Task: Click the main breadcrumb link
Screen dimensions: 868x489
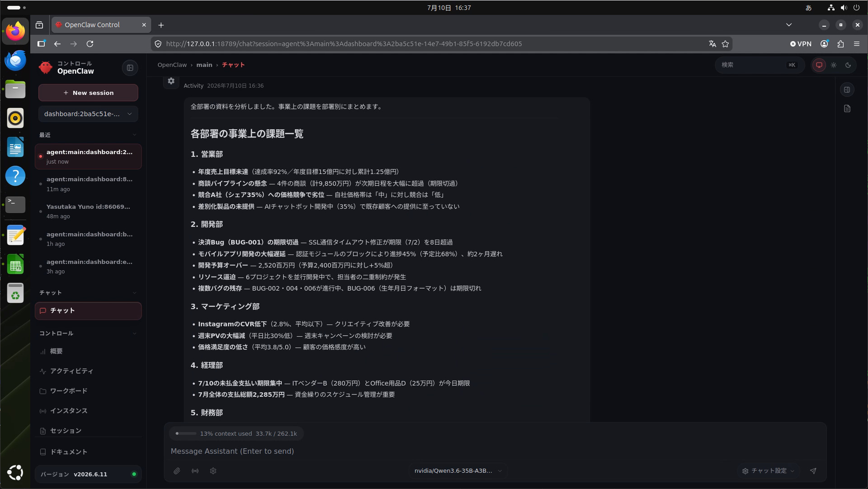Action: (204, 65)
